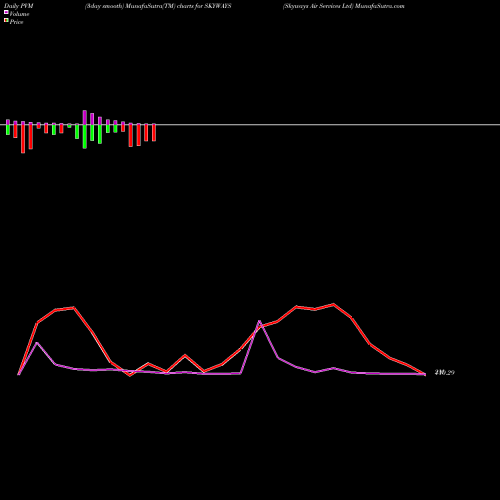500x500 pixels.
Task: Click the magenta volume line peak point
Action: 260,321
